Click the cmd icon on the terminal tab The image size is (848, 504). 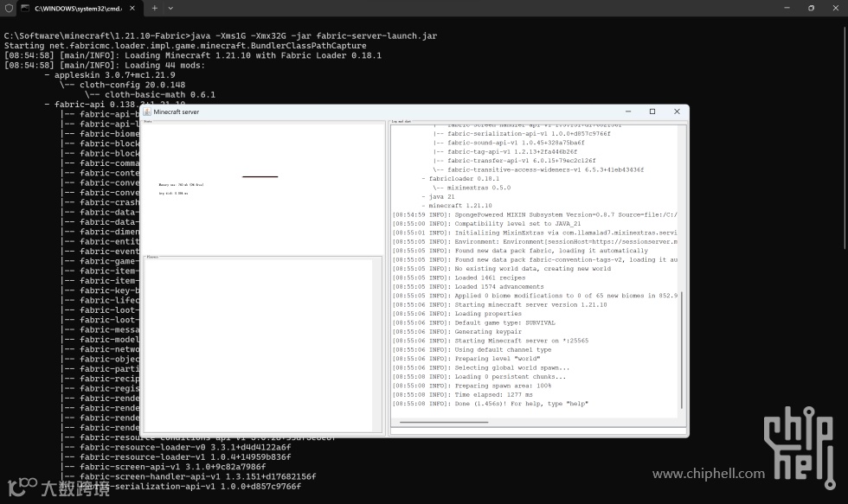(x=25, y=8)
